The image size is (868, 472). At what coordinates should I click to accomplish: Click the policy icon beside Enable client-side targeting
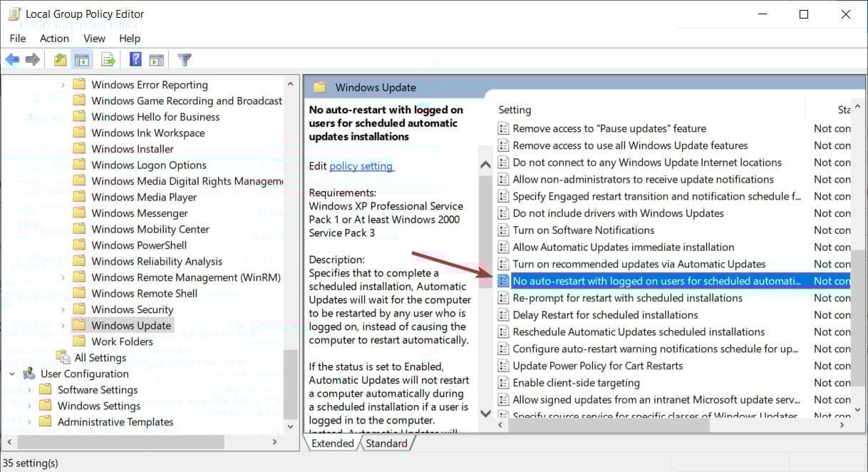(503, 383)
